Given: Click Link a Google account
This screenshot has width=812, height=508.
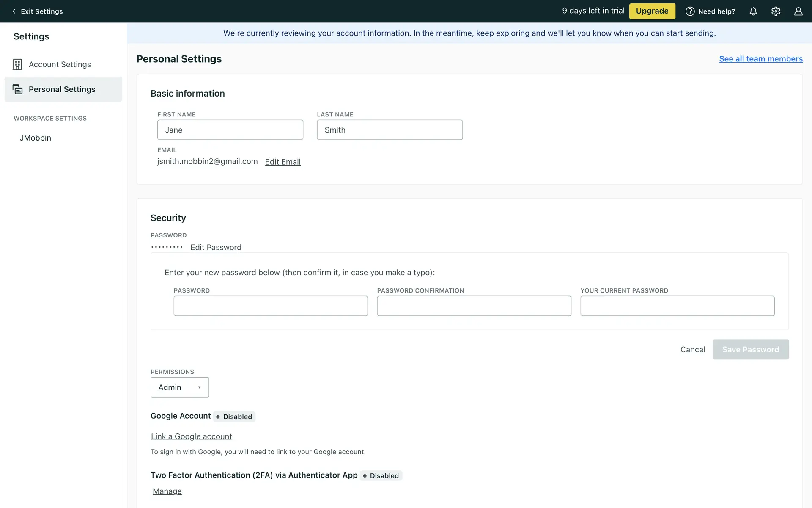Looking at the screenshot, I should [191, 436].
